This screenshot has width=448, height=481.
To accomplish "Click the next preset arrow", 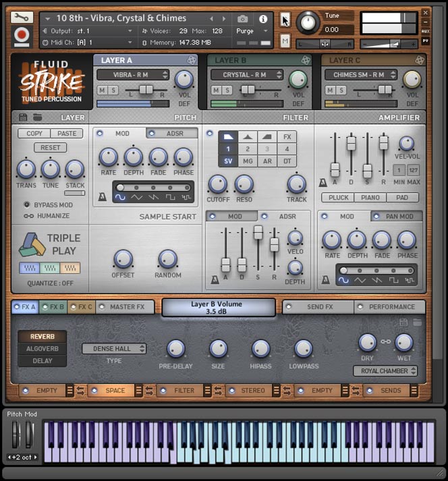I will pyautogui.click(x=224, y=19).
